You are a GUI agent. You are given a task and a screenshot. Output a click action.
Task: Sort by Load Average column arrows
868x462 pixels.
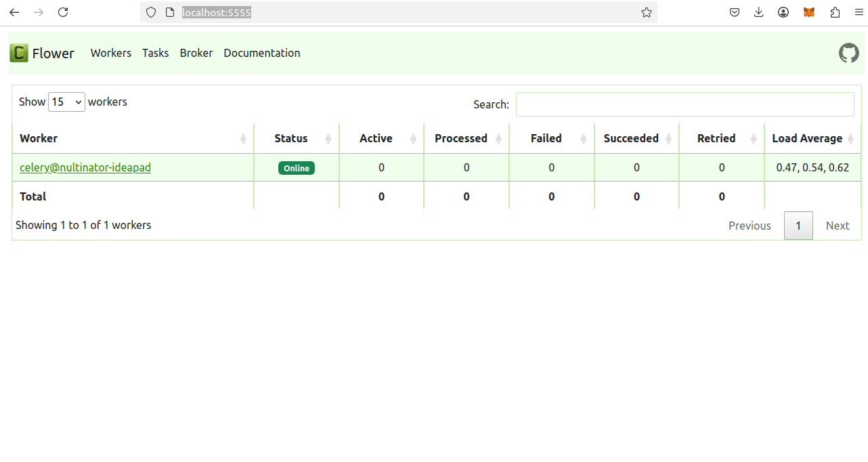pyautogui.click(x=850, y=139)
